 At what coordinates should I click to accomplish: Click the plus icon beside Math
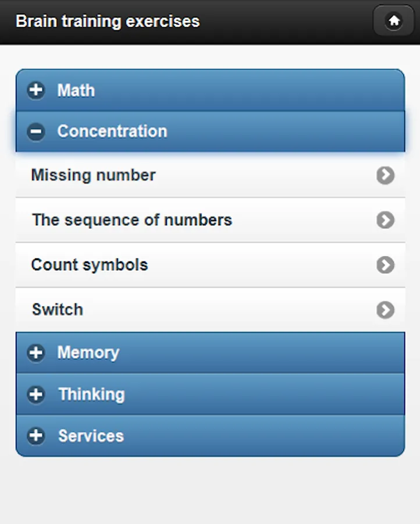[36, 90]
